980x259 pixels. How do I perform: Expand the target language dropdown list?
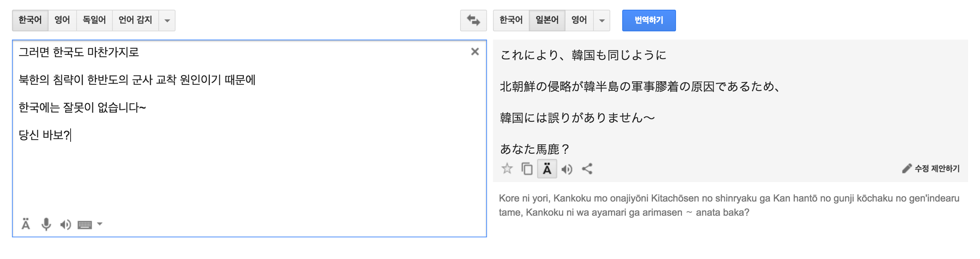(x=601, y=21)
